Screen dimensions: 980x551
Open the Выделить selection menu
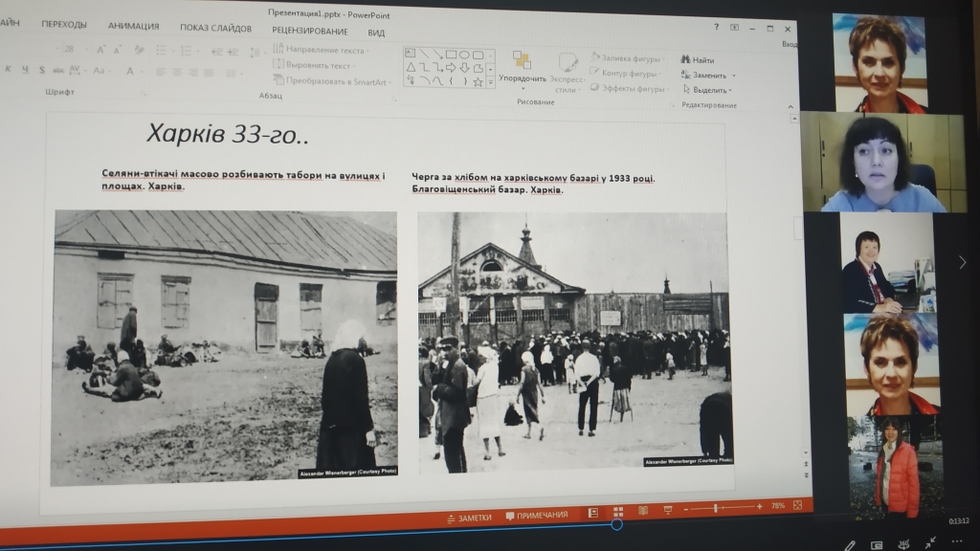pyautogui.click(x=707, y=90)
